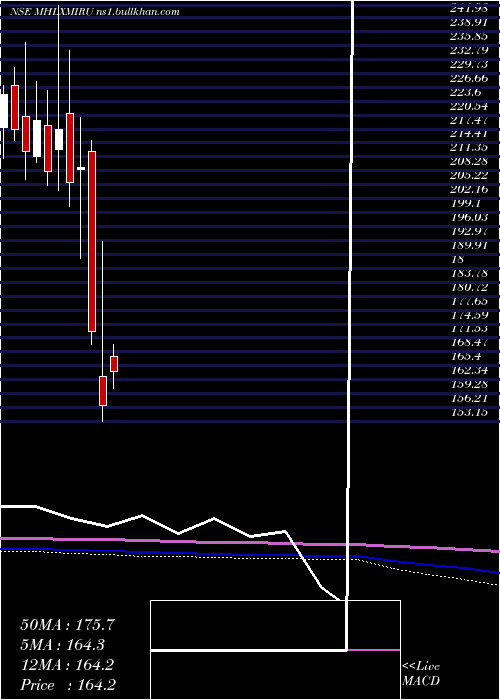This screenshot has height=700, width=500.
Task: Click the 223.6 price axis label
Action: point(468,91)
